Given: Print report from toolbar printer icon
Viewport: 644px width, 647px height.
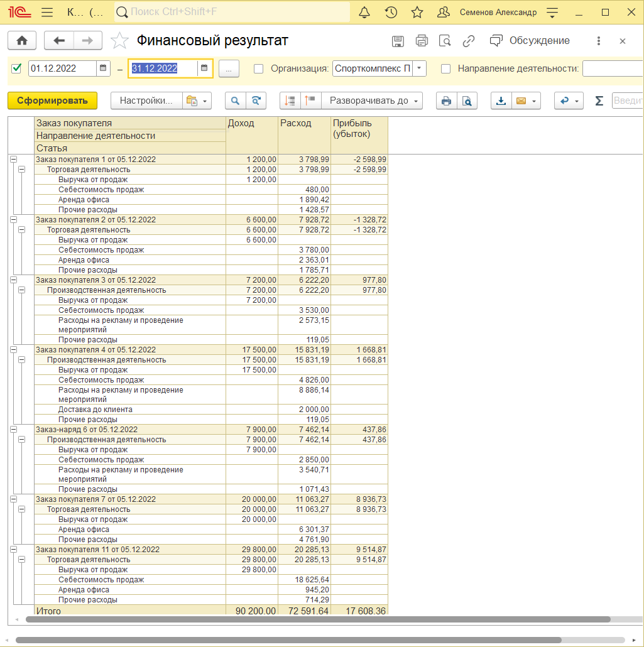Looking at the screenshot, I should 446,101.
